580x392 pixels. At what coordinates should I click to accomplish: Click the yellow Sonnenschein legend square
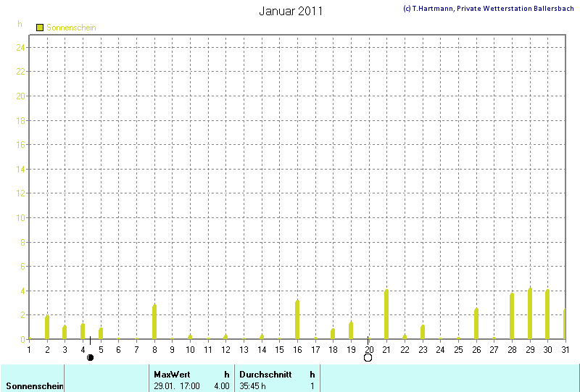click(40, 27)
